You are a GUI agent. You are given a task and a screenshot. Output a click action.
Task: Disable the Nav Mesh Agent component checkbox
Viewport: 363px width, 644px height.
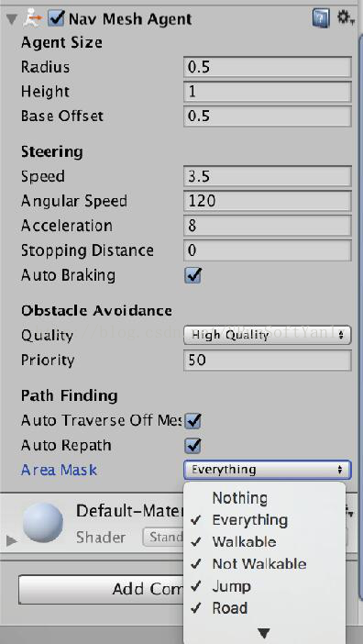[x=56, y=19]
